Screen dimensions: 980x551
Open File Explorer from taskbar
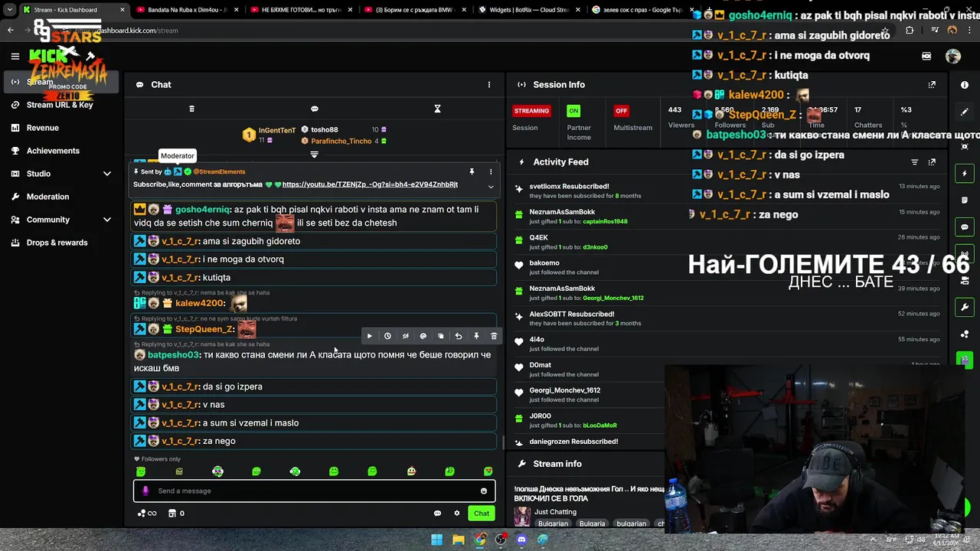click(458, 540)
